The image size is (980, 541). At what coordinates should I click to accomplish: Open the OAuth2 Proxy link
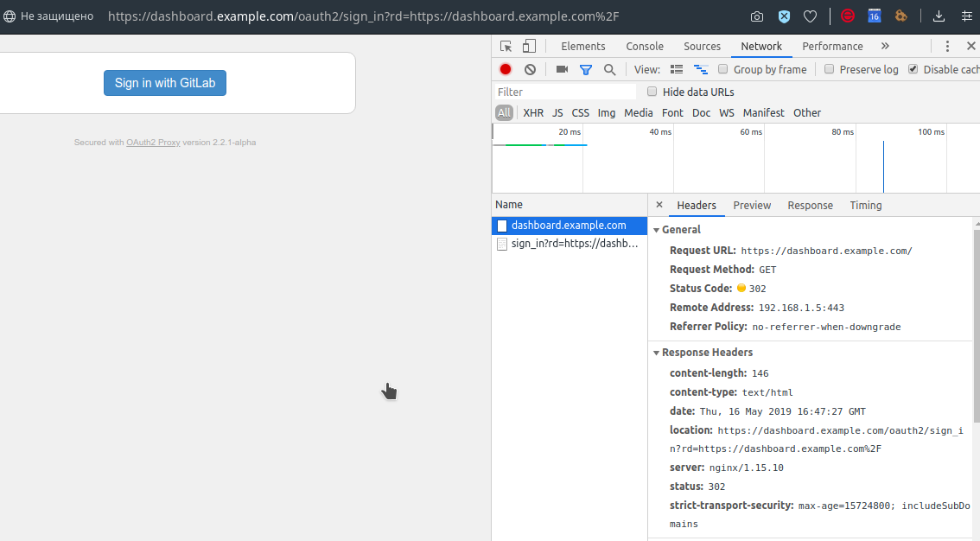(153, 143)
